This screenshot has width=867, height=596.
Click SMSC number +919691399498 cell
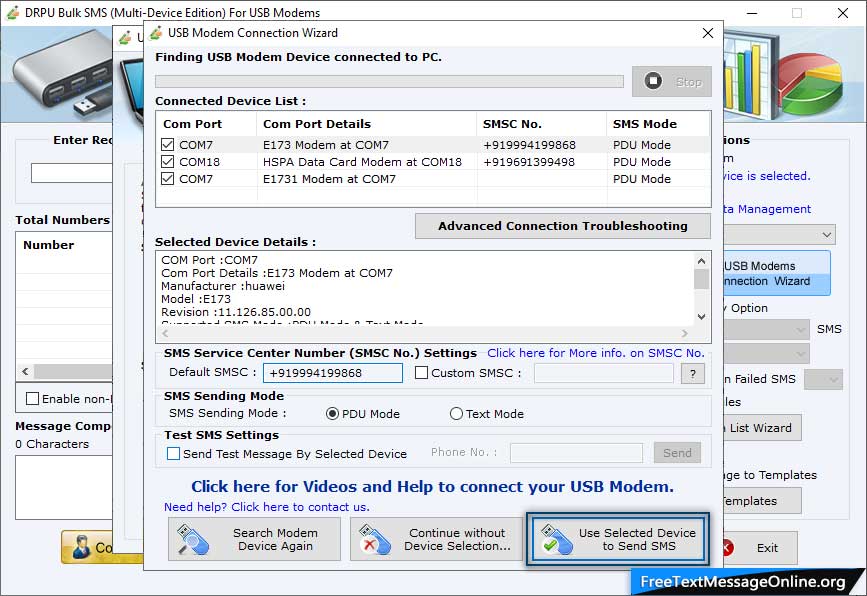(529, 162)
